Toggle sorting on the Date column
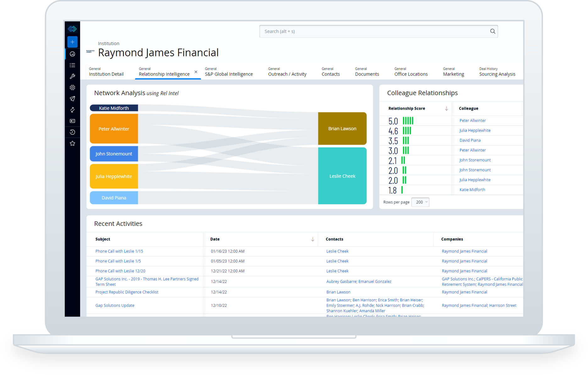This screenshot has width=588, height=375. (x=313, y=239)
